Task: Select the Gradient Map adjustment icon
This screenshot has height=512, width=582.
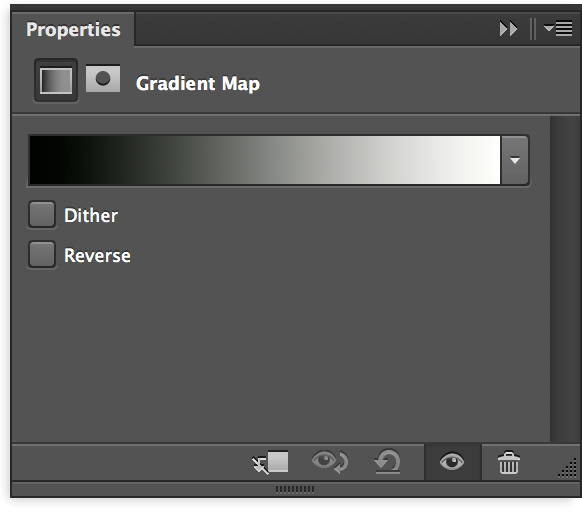Action: (56, 80)
